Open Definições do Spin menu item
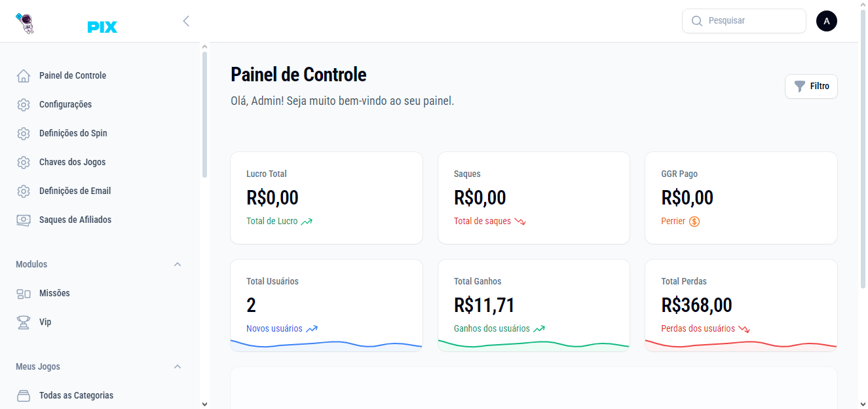 73,134
